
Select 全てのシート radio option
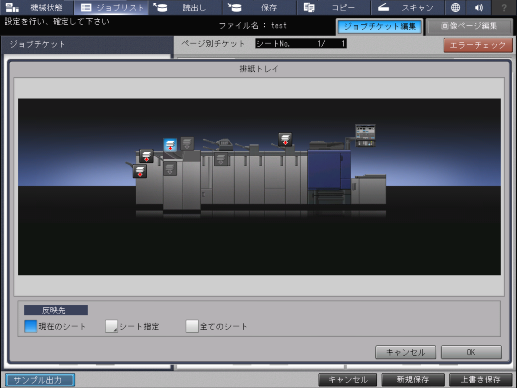[192, 326]
